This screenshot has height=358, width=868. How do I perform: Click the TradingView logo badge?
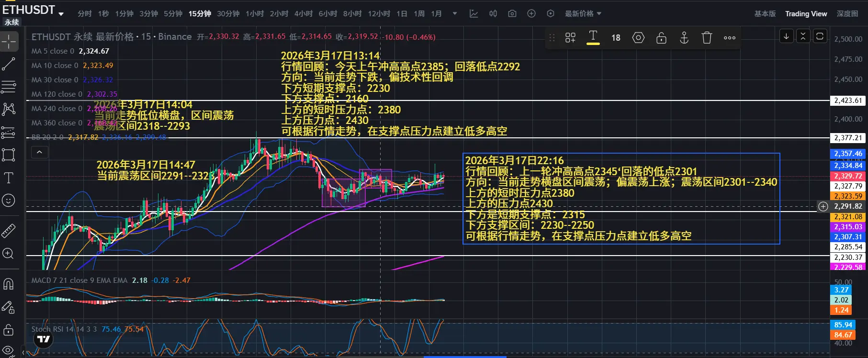44,339
